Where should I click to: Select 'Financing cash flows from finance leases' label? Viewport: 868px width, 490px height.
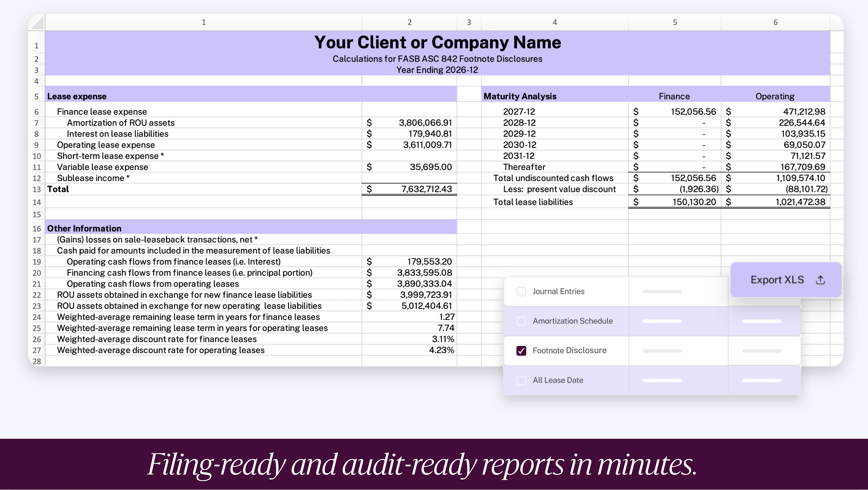click(x=189, y=273)
